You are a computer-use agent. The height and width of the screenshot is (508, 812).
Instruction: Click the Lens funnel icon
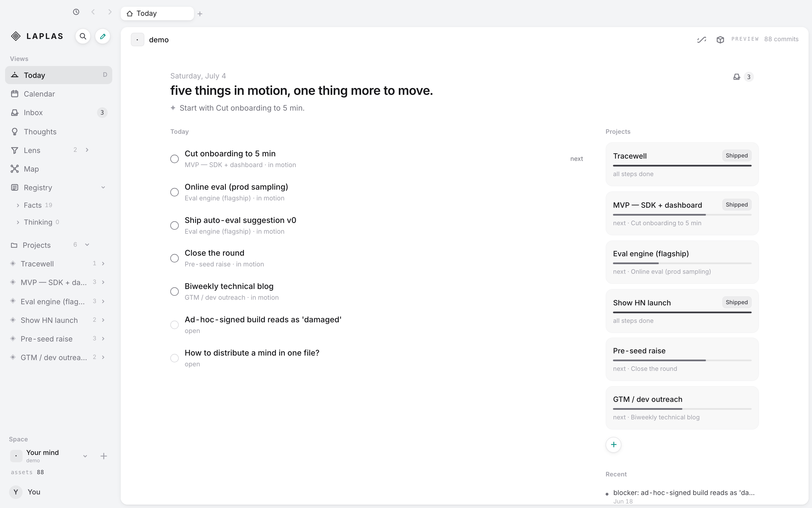(14, 150)
